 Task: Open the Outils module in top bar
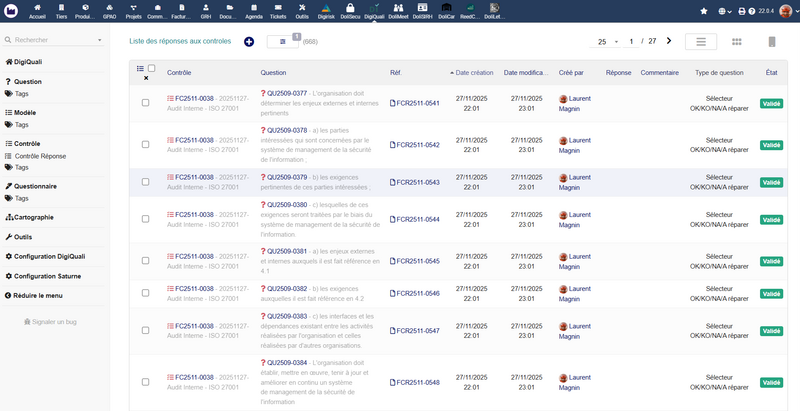[x=302, y=11]
